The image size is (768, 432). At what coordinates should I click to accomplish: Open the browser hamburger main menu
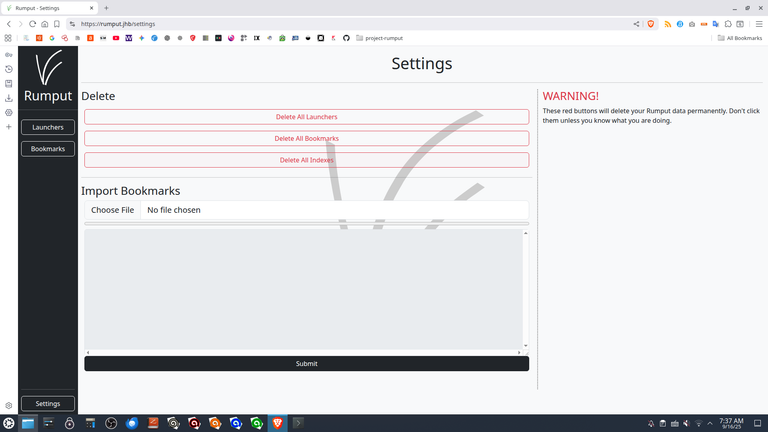coord(758,23)
